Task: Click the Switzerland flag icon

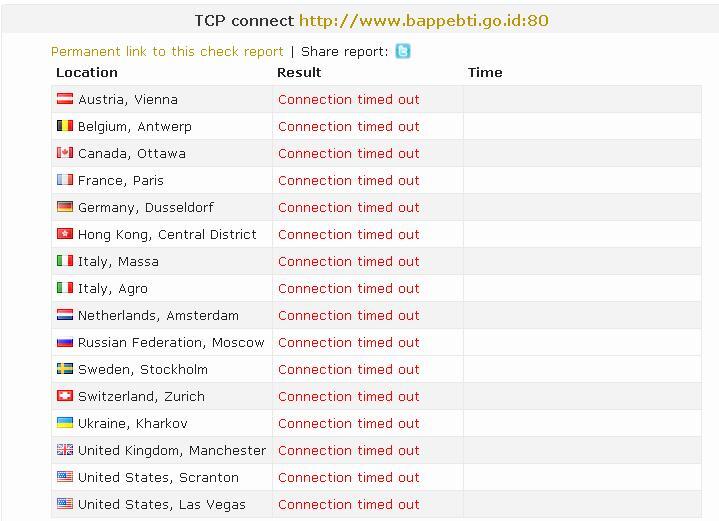Action: [x=65, y=396]
